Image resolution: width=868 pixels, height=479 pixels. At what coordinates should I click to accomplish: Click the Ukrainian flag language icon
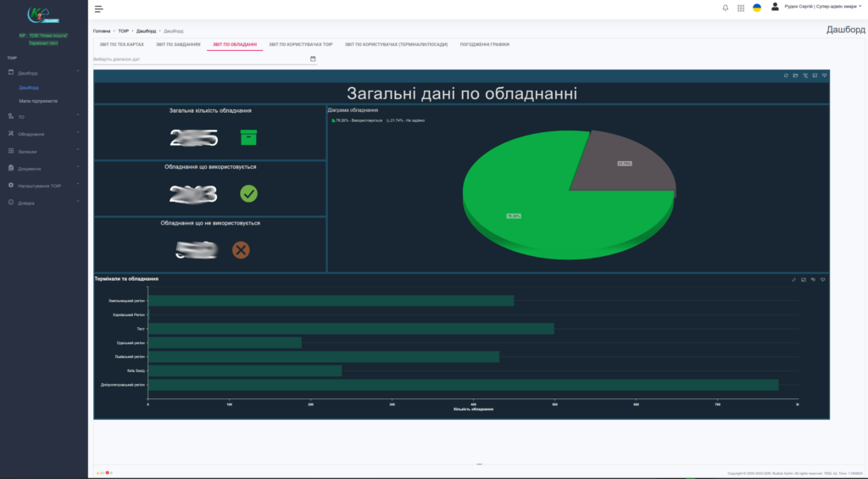(x=757, y=8)
